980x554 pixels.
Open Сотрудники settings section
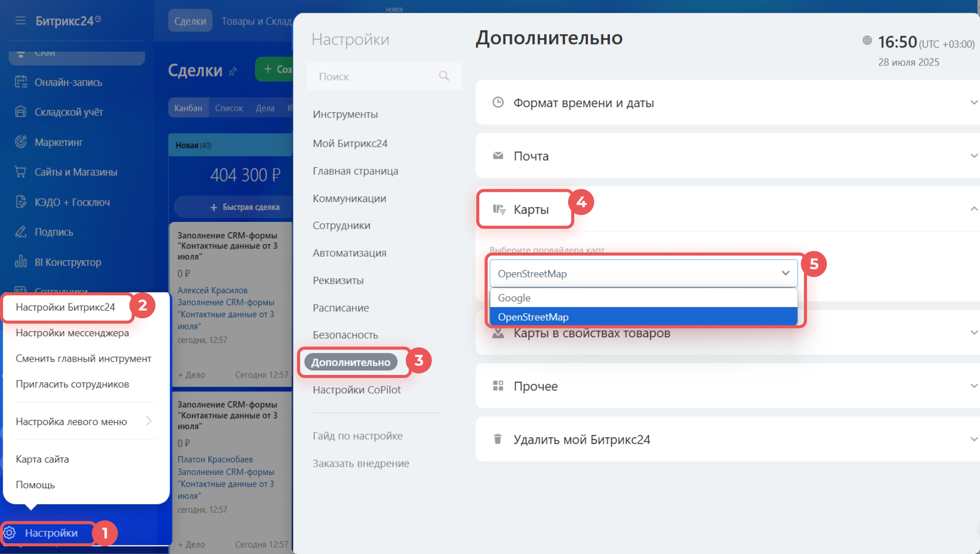pos(341,225)
